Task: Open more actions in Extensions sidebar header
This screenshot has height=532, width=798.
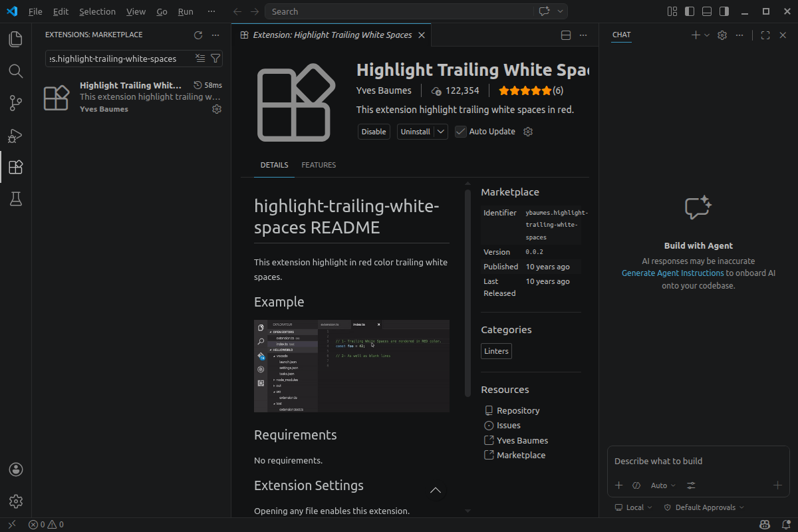Action: coord(215,35)
